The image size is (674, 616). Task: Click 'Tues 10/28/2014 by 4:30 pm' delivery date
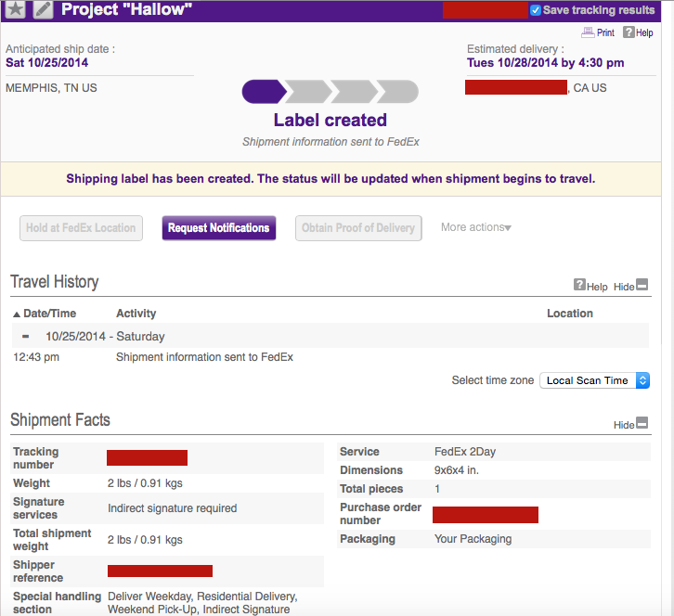tap(546, 63)
